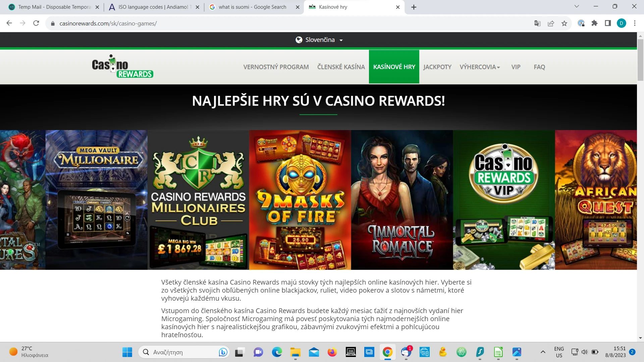This screenshot has width=644, height=362.
Task: Switch to Google Search suomi tab
Action: [254, 7]
